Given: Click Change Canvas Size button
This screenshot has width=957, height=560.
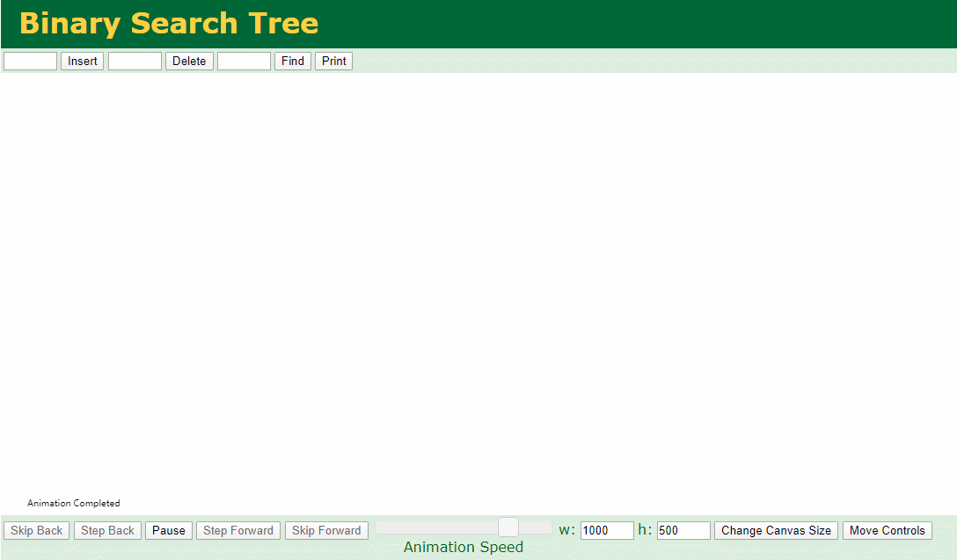Looking at the screenshot, I should point(777,530).
